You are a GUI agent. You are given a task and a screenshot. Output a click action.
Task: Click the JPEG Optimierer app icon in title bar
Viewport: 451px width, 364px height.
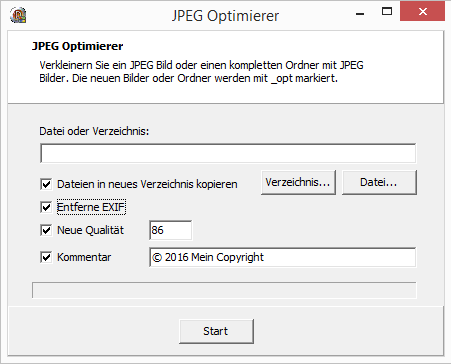pyautogui.click(x=18, y=15)
